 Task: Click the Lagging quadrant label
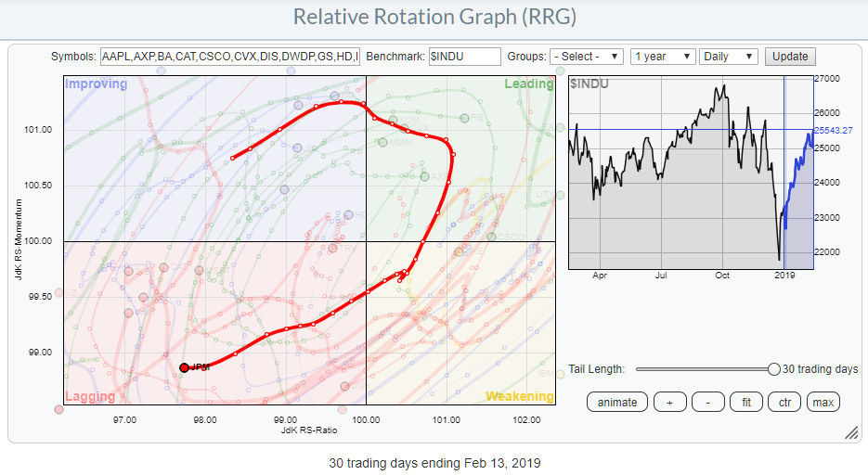pos(90,397)
